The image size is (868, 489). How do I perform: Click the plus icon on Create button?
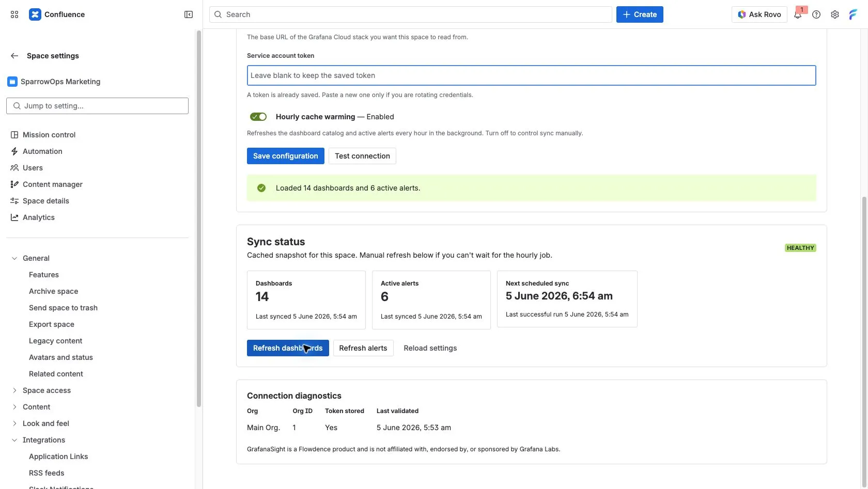[627, 14]
